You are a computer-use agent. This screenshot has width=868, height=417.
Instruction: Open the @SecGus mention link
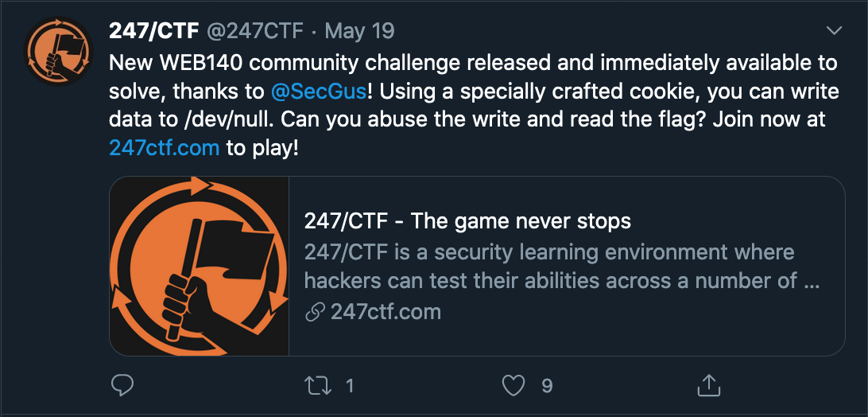(x=318, y=92)
